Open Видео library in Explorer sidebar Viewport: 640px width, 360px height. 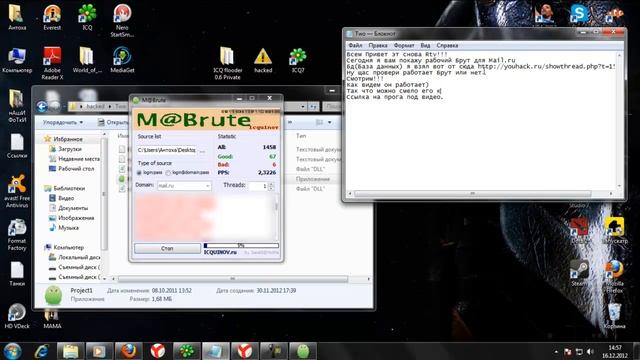66,198
